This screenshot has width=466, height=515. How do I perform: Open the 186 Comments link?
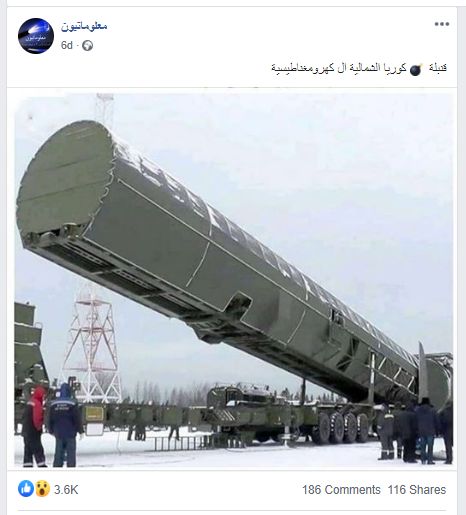[341, 490]
